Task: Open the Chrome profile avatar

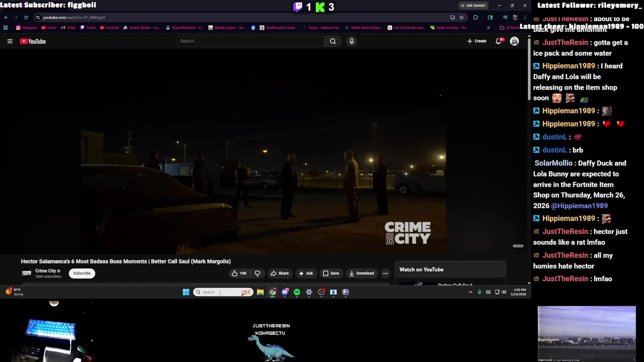Action: [x=515, y=18]
